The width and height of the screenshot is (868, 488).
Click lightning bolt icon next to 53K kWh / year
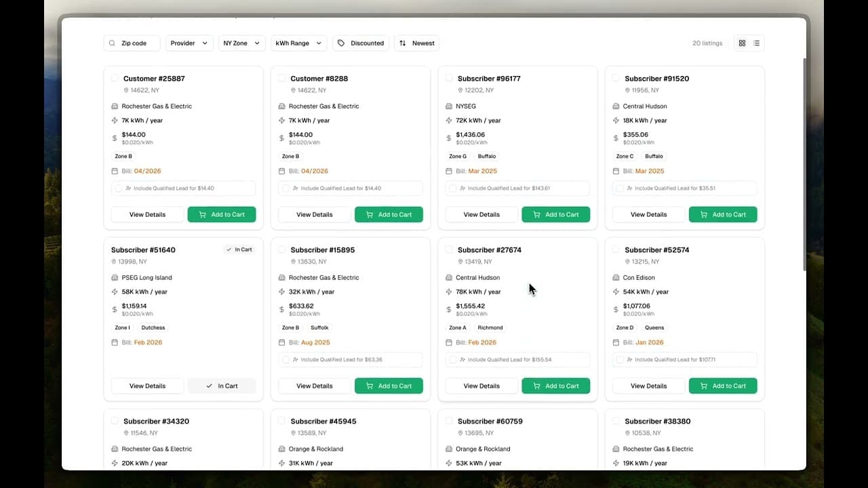point(449,464)
